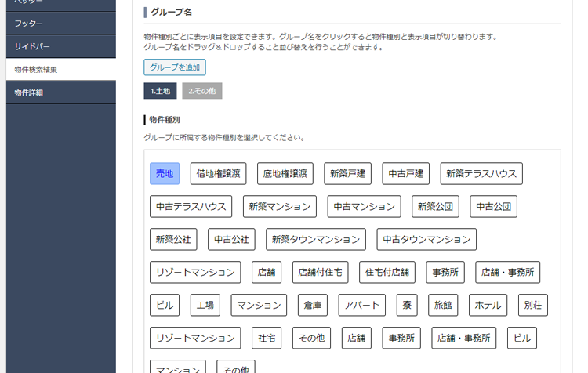Viewport: 588px width, 373px height.
Task: Deselect the highlighted 売地 property type
Action: (165, 173)
